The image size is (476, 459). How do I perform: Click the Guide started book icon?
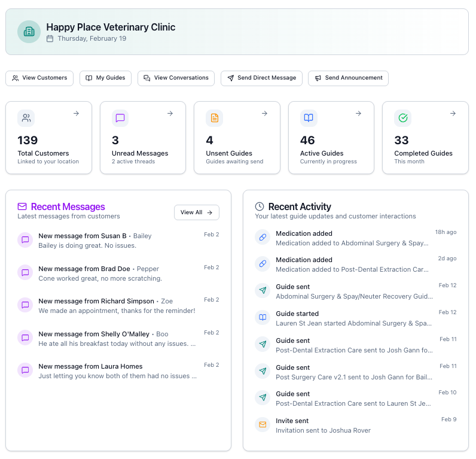(x=263, y=318)
